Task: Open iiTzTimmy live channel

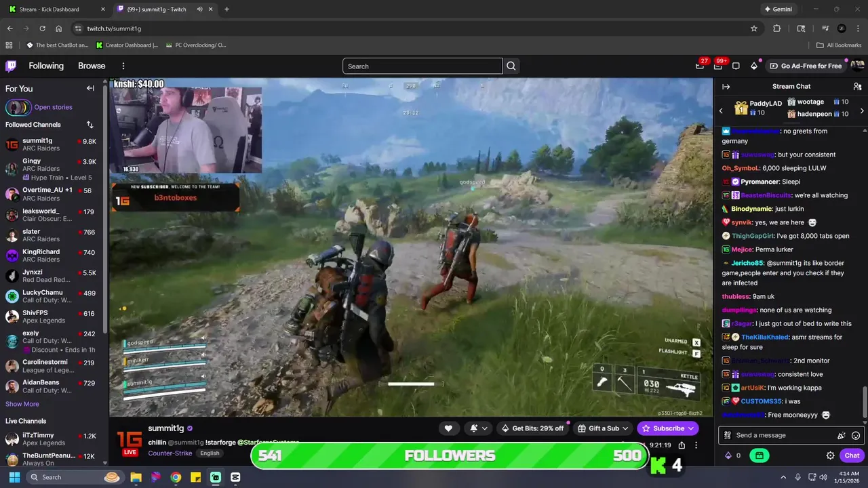Action: 53,439
